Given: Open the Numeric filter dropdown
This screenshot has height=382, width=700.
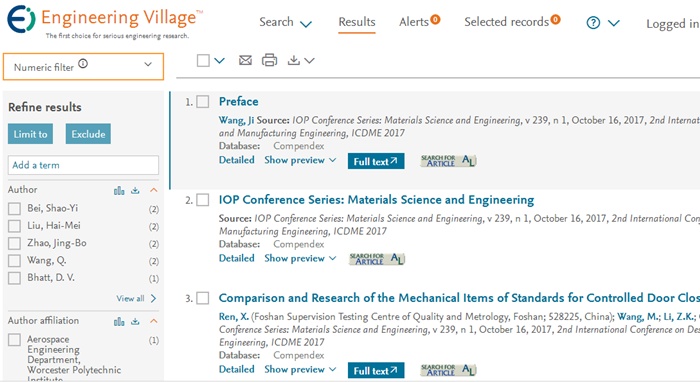Looking at the screenshot, I should 83,67.
